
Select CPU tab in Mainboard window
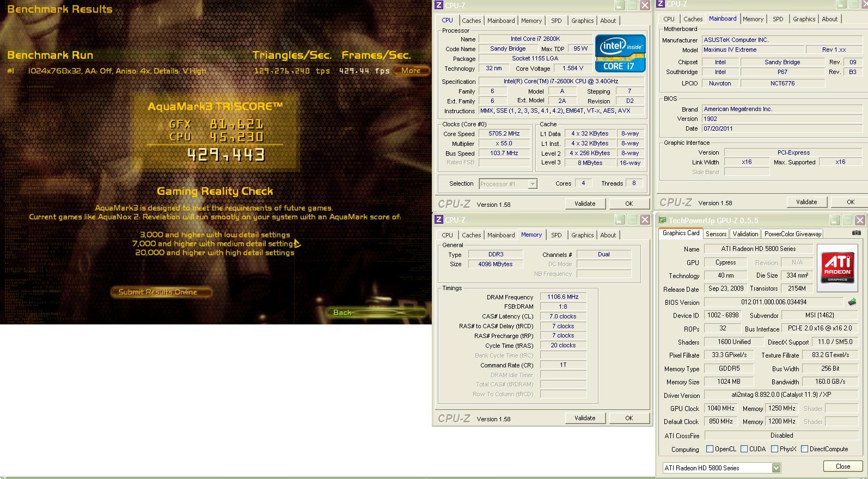669,19
